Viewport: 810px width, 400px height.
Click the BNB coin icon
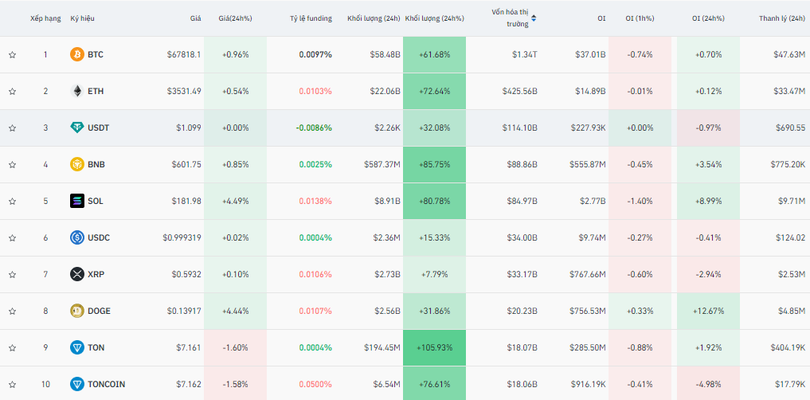[x=77, y=164]
